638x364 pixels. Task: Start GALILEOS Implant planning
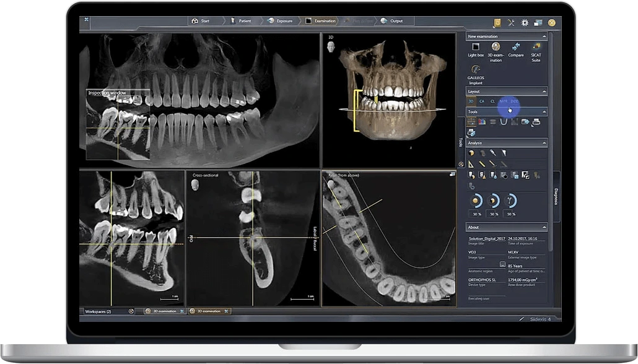tap(476, 70)
